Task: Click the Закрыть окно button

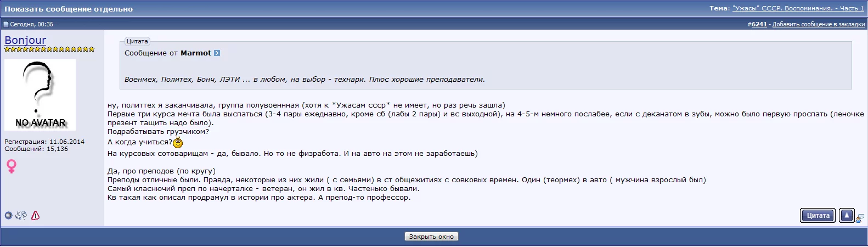Action: pyautogui.click(x=431, y=237)
